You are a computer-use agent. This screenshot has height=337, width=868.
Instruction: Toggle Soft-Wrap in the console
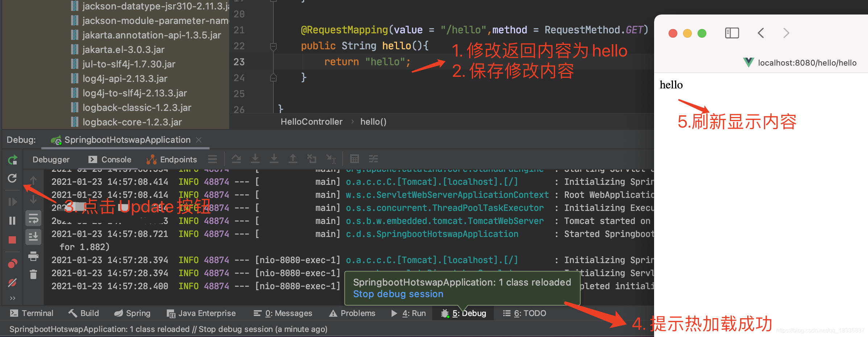tap(33, 219)
